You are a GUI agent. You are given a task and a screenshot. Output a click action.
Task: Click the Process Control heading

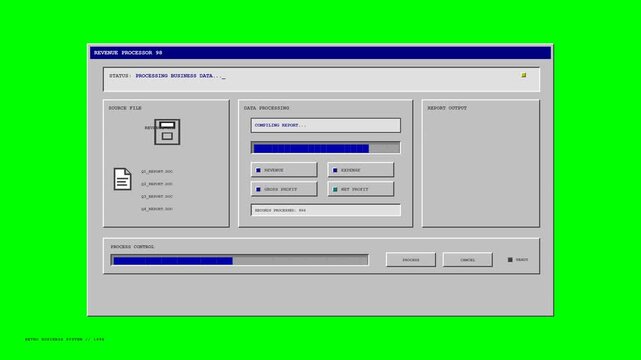[x=132, y=247]
